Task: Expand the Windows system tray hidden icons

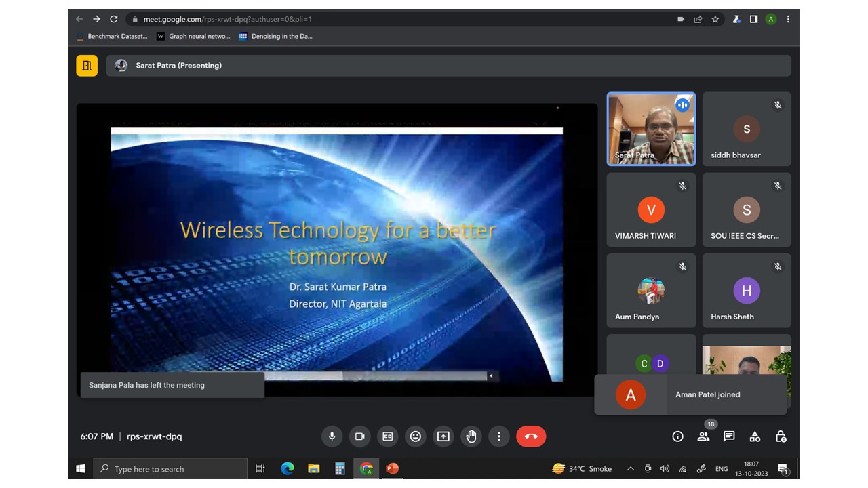Action: click(630, 469)
